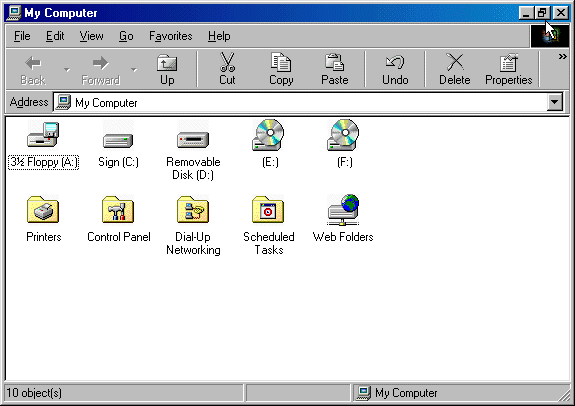Click the Properties toolbar button
Viewport: 575px width, 406px height.
[x=509, y=69]
